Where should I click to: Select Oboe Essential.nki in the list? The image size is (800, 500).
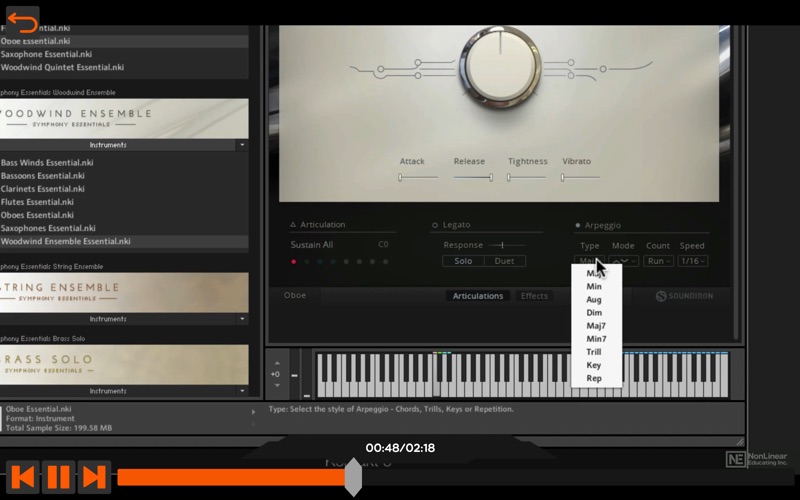point(124,41)
